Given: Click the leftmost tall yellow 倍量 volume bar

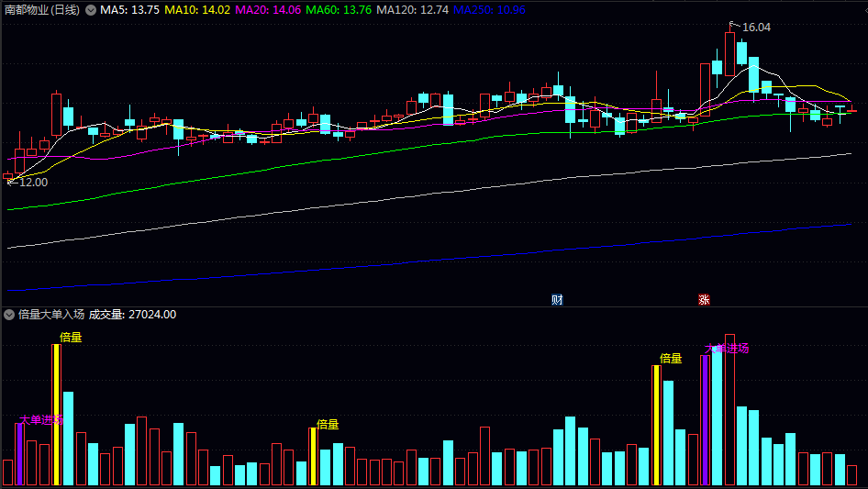Looking at the screenshot, I should coord(57,415).
